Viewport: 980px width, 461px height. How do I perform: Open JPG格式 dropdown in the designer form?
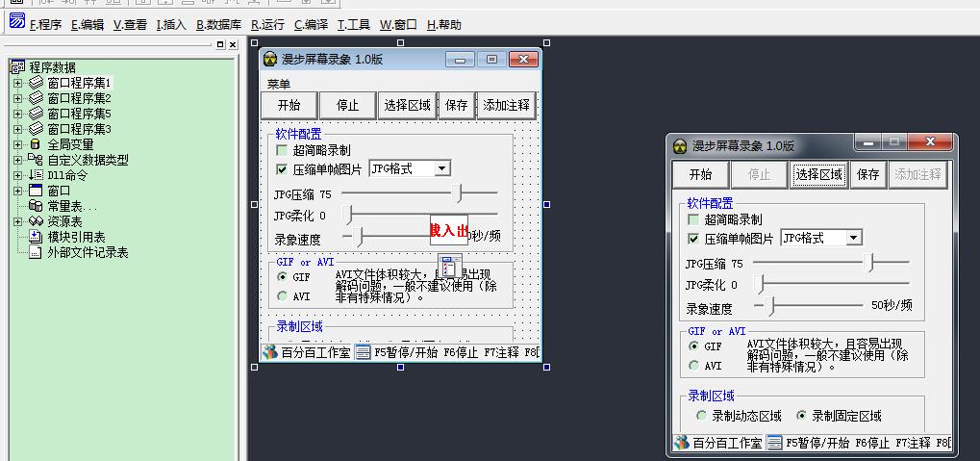(x=442, y=168)
